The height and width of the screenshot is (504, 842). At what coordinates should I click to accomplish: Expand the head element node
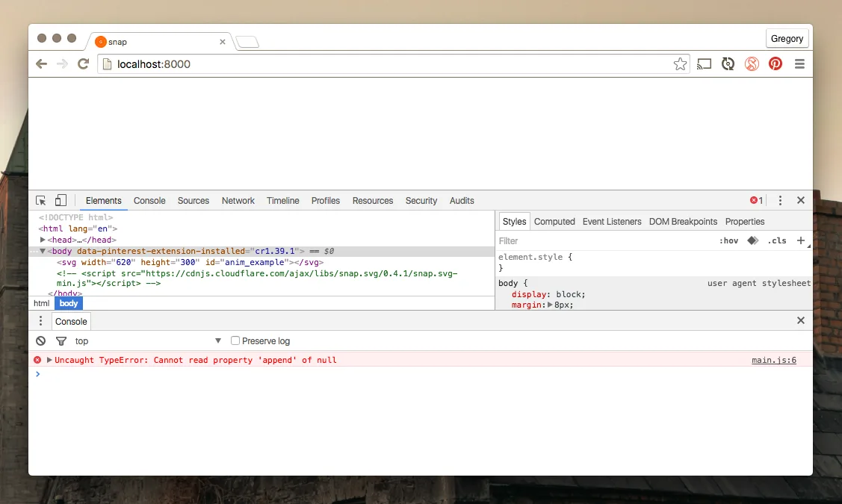(x=43, y=240)
